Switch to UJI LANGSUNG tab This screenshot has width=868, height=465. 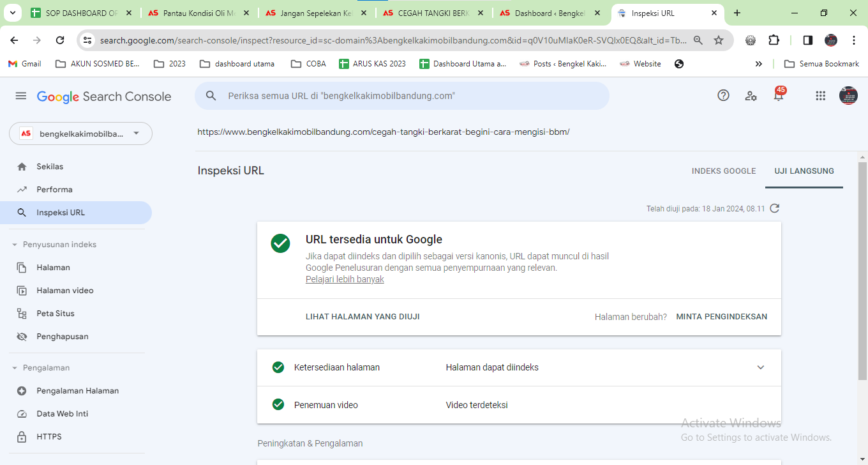point(804,171)
